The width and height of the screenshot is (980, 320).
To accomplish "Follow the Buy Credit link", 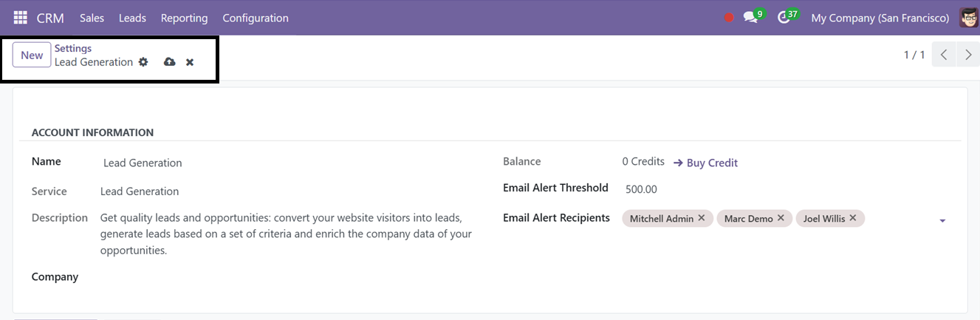I will (705, 163).
